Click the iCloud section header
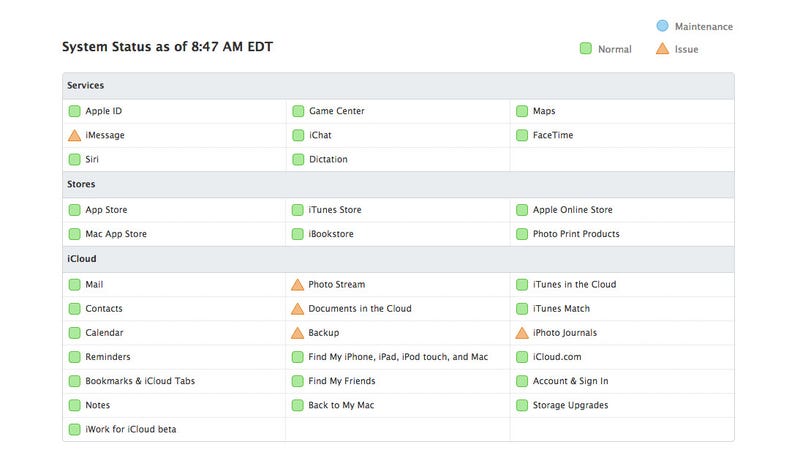Image resolution: width=800 pixels, height=450 pixels. coord(398,259)
